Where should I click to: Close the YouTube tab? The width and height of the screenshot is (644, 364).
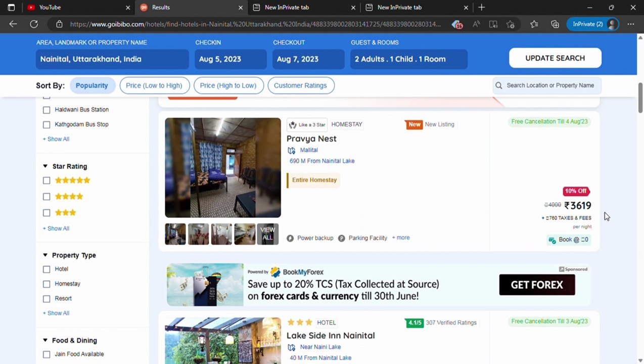click(127, 7)
